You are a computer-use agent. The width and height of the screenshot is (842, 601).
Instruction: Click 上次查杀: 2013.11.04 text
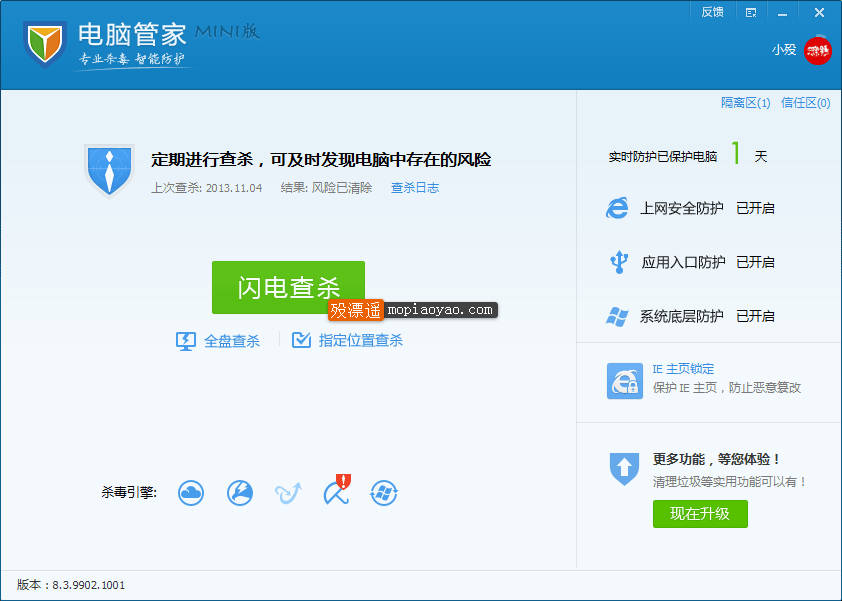point(206,188)
